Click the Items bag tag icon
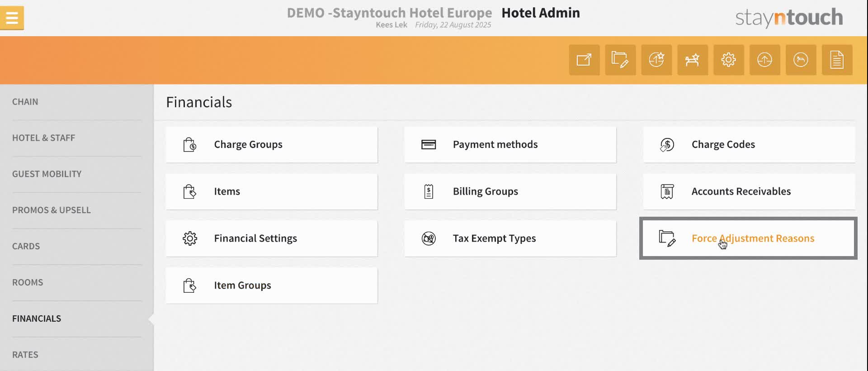This screenshot has width=868, height=371. point(190,192)
